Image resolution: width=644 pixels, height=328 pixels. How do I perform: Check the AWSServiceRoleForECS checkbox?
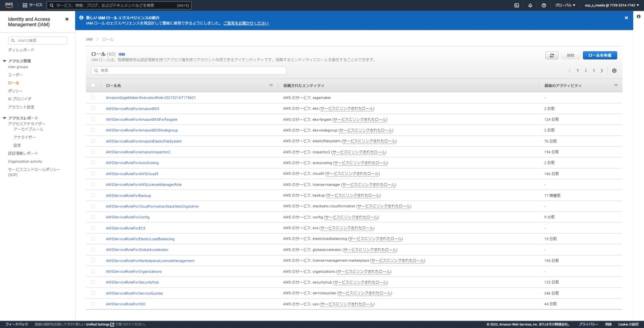click(x=93, y=228)
